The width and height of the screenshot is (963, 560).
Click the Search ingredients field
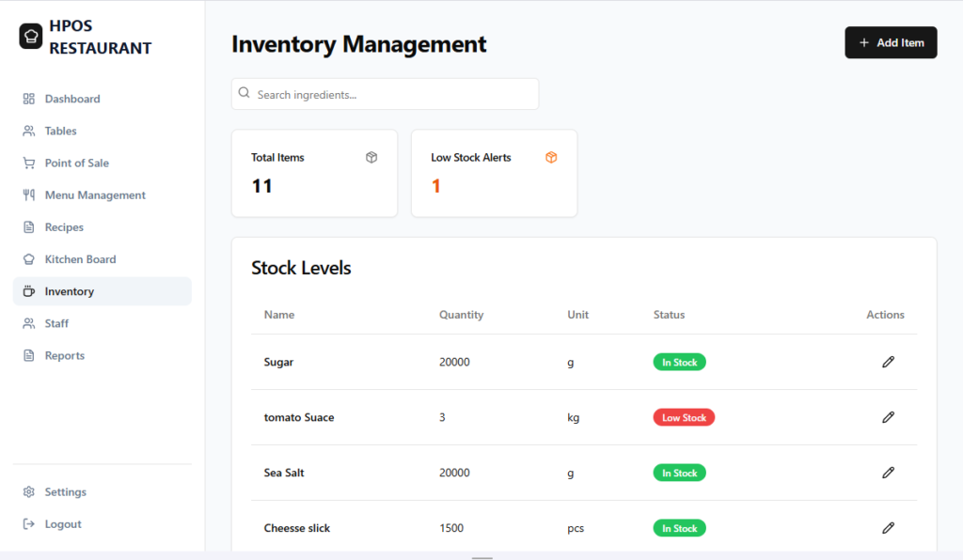[385, 93]
